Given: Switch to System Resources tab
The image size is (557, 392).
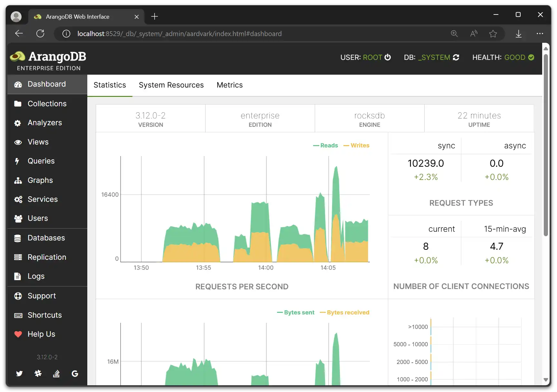Looking at the screenshot, I should (x=171, y=85).
